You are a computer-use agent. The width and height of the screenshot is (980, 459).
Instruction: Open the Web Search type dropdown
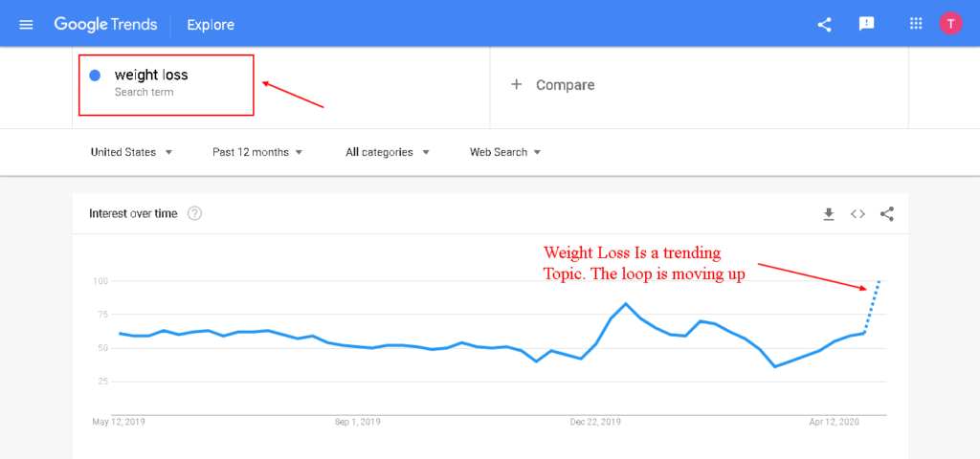tap(505, 152)
